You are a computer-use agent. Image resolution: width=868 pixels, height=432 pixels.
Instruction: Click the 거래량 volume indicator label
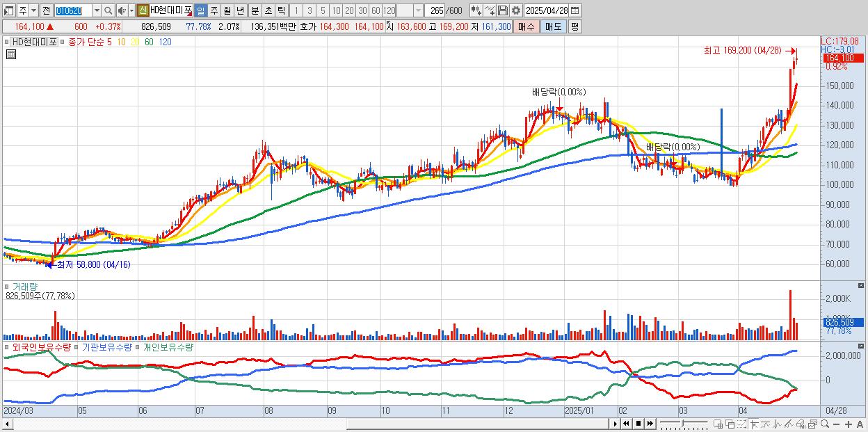click(25, 287)
